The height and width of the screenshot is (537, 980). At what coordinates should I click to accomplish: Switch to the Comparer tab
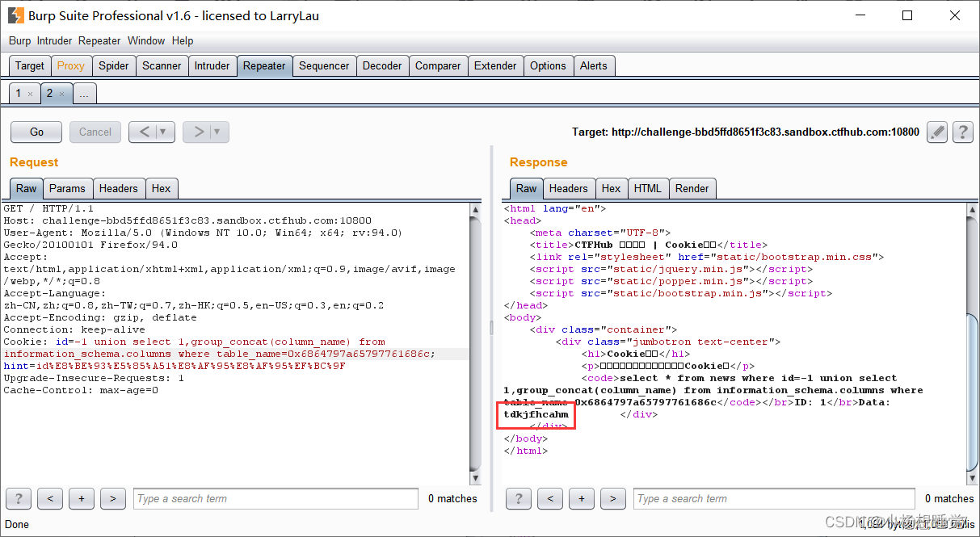[x=438, y=65]
